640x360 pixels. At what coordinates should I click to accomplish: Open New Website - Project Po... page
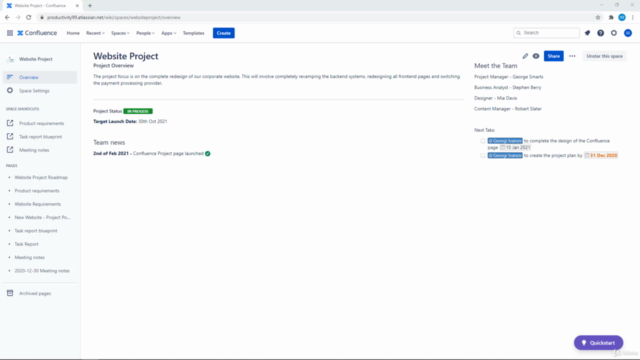click(42, 218)
